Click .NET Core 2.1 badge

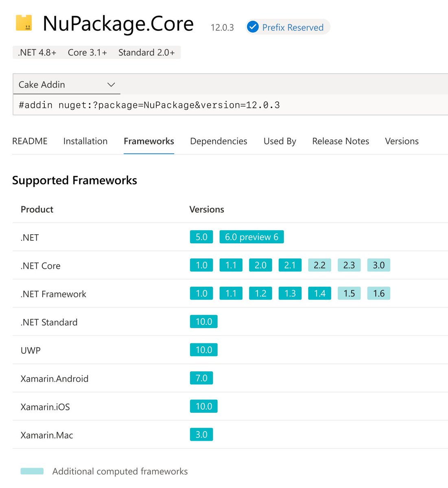(x=290, y=265)
